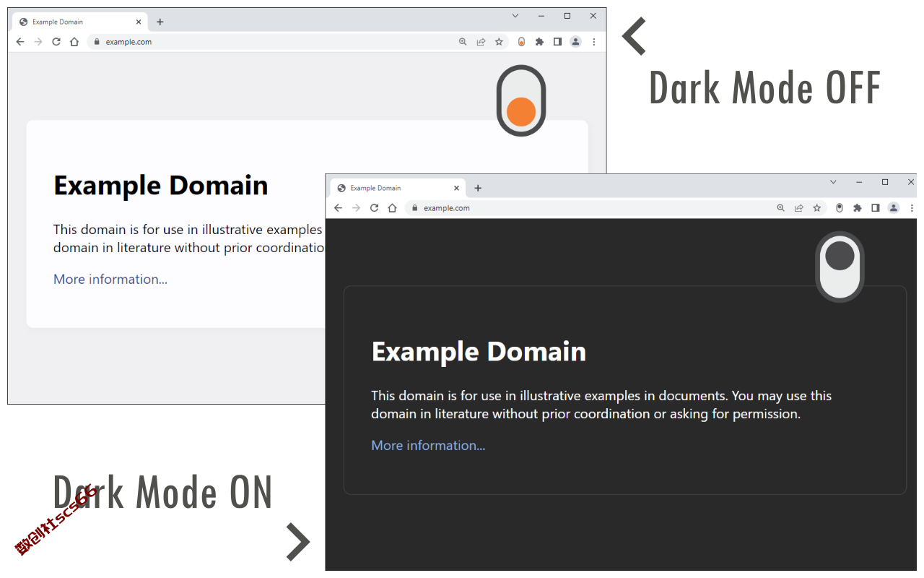This screenshot has width=924, height=578.
Task: Click back arrow in dark mode browser
Action: [338, 208]
